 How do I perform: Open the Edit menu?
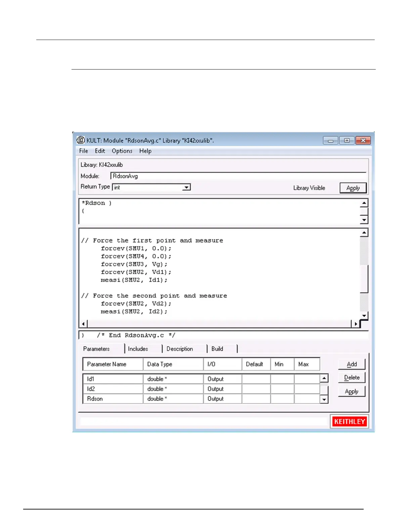[100, 151]
